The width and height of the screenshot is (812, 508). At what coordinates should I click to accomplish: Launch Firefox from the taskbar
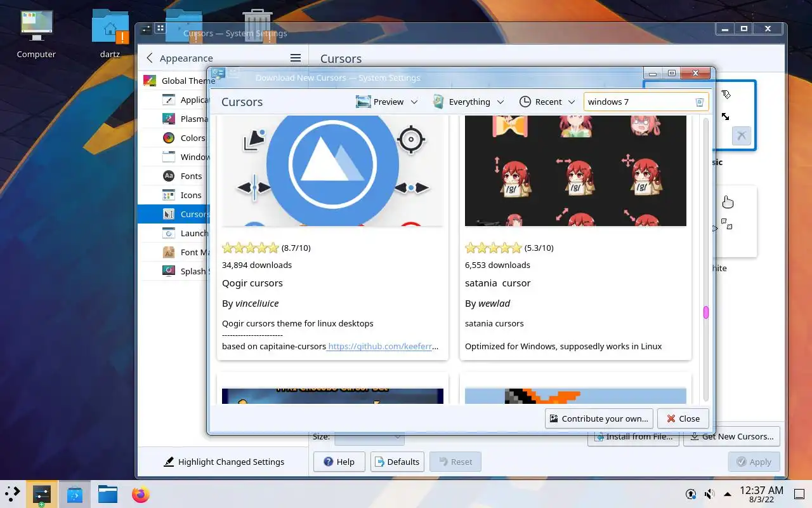pos(141,494)
